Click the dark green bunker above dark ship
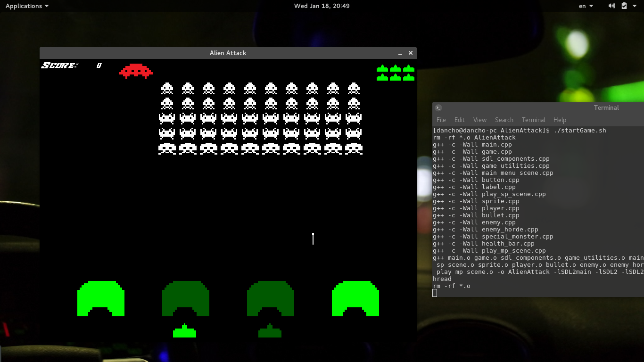644x362 pixels. [x=271, y=298]
